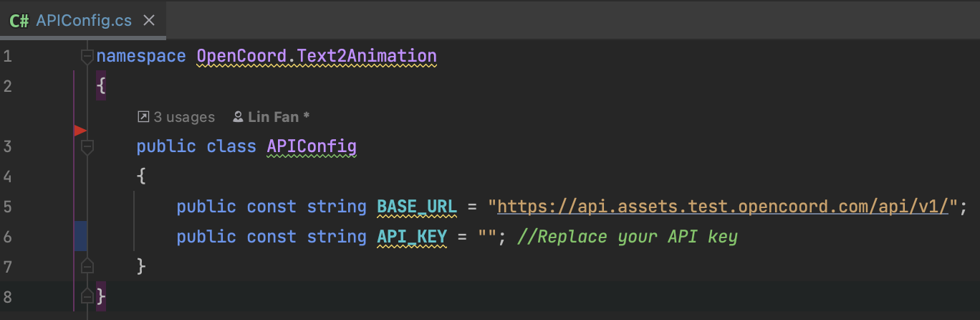Click the red arrow gutter marker
This screenshot has width=980, height=320.
click(x=80, y=131)
